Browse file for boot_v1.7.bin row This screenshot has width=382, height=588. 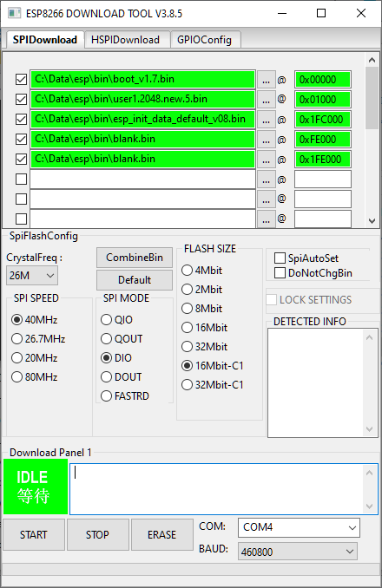266,80
